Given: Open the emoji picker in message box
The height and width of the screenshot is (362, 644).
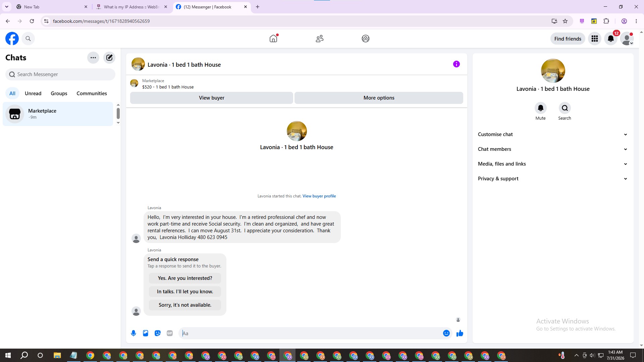Looking at the screenshot, I should coord(446,333).
